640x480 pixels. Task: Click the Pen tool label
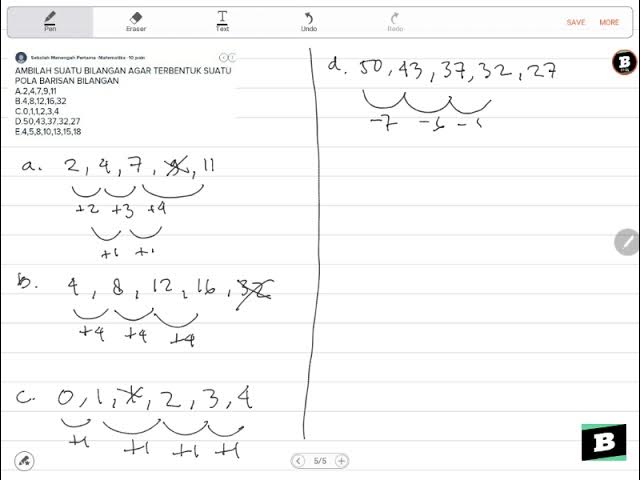50,29
